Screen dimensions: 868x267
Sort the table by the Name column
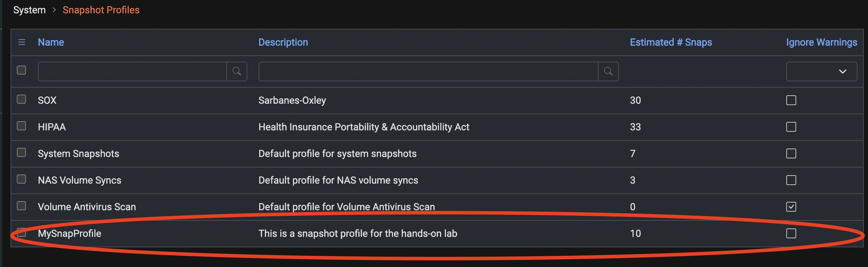coord(51,42)
